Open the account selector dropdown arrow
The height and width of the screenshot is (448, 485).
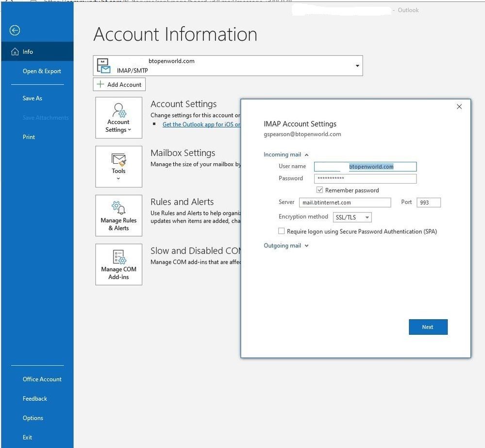point(357,66)
